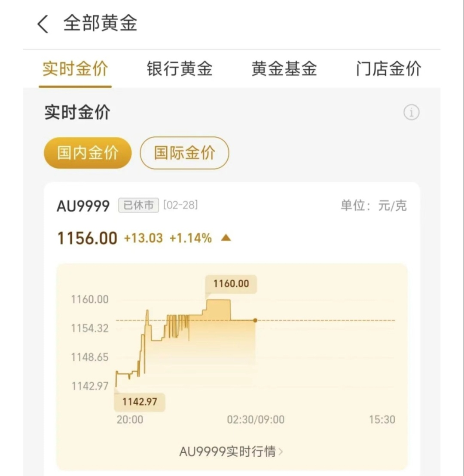Tap the 全部黄金 page title
Image resolution: width=464 pixels, height=476 pixels.
(101, 23)
